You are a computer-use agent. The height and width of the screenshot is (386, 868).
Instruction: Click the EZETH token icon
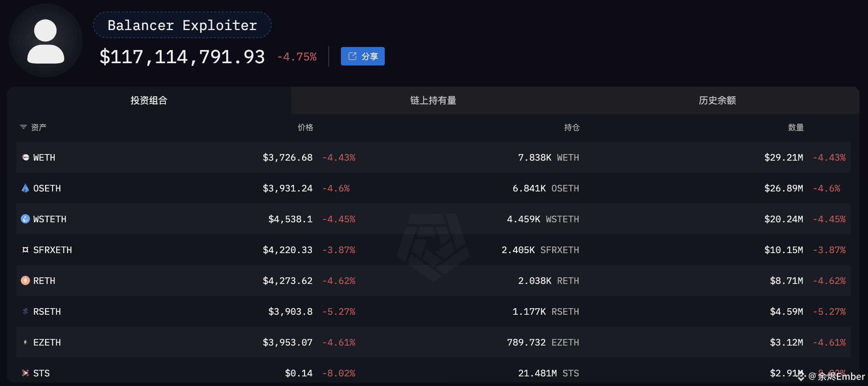(x=25, y=342)
